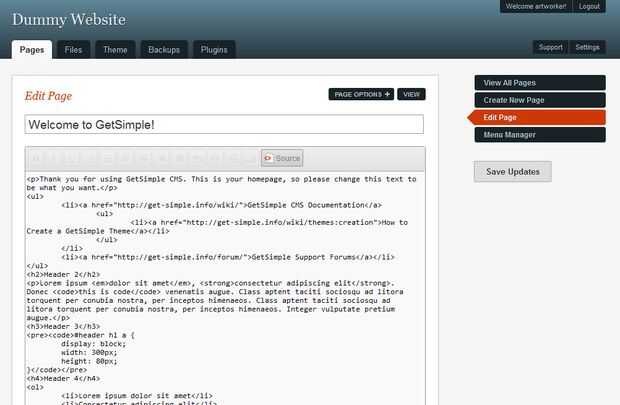Click 'GetSimple CMS Documentation' link source line

pos(221,205)
